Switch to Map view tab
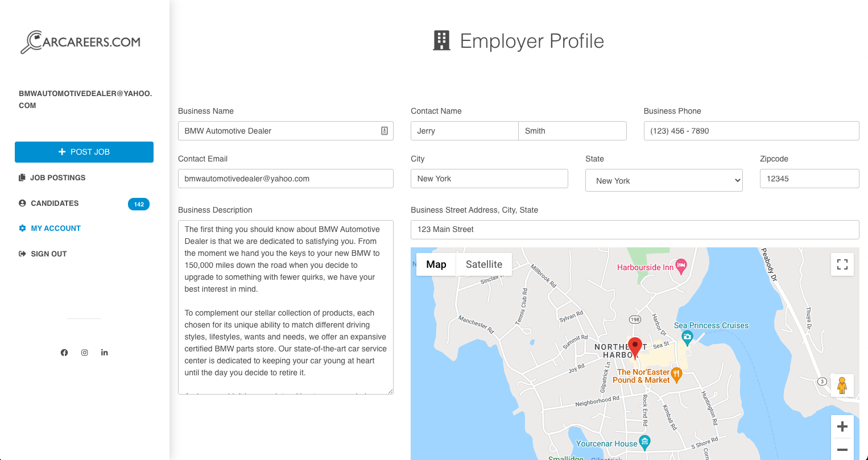Screen dimensions: 868x460 [x=436, y=264]
